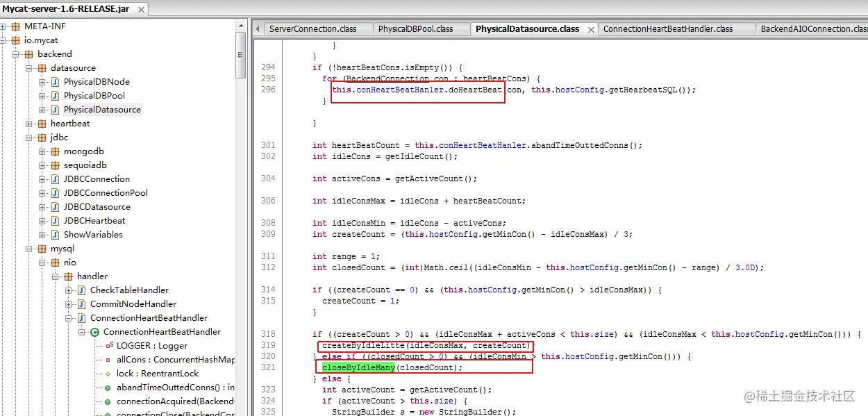Click the CommitNodeHandler class file icon
The image size is (868, 416).
pyautogui.click(x=81, y=304)
